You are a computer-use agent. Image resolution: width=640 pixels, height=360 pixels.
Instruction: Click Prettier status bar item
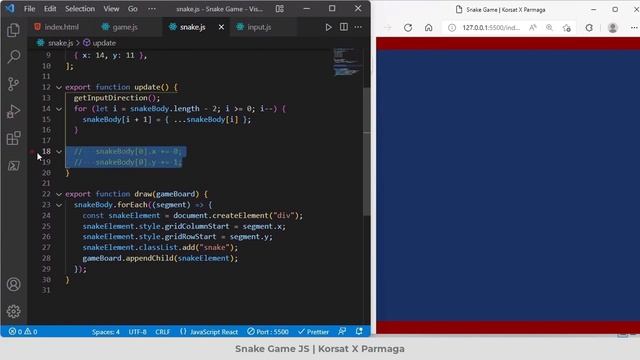tap(313, 331)
